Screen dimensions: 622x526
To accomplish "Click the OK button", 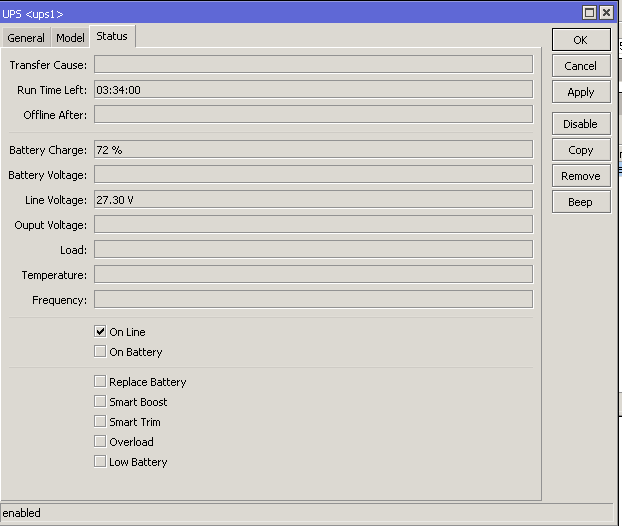I will [581, 40].
